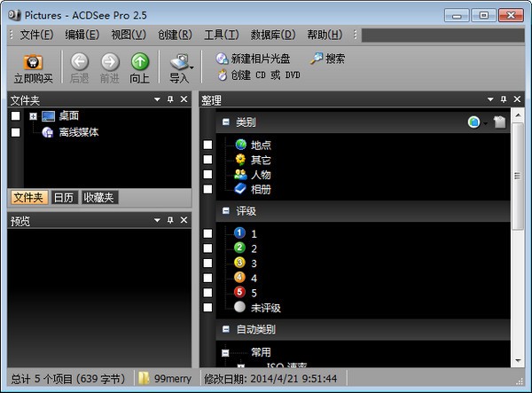Open the 文件夹 panel menu arrow
532x393 pixels.
(157, 99)
